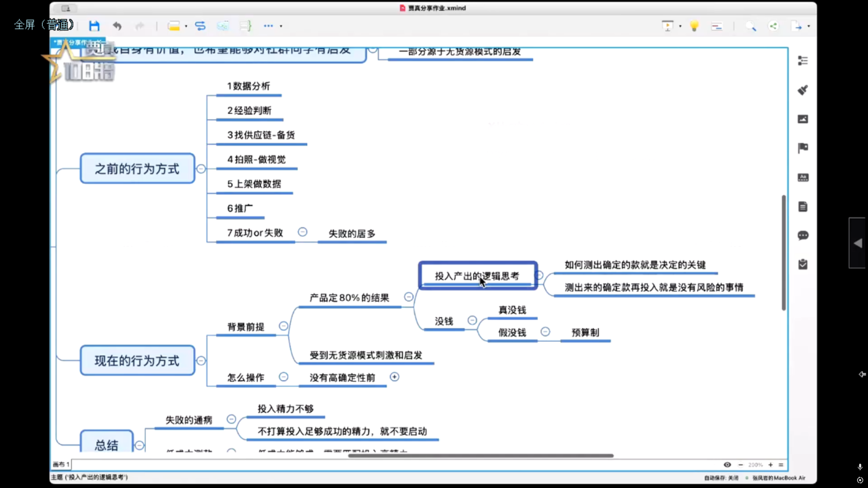Open the Format brush panel in sidebar
Viewport: 868px width, 488px height.
pos(803,90)
